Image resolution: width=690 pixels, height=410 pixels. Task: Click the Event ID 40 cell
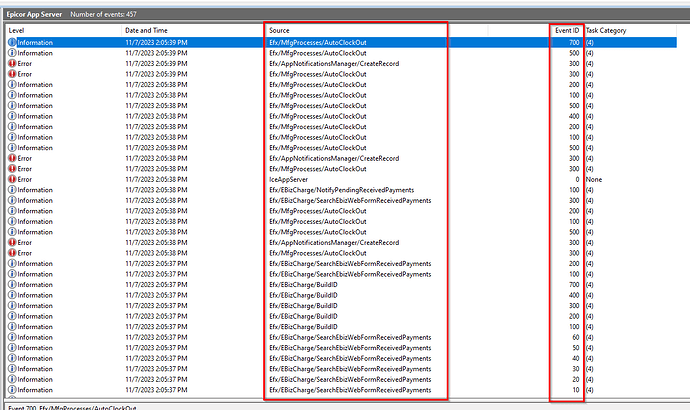576,359
